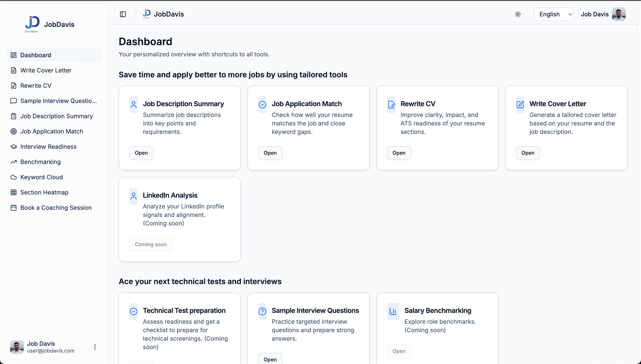The image size is (641, 364).
Task: Switch to light mode with the sun icon
Action: pos(518,14)
